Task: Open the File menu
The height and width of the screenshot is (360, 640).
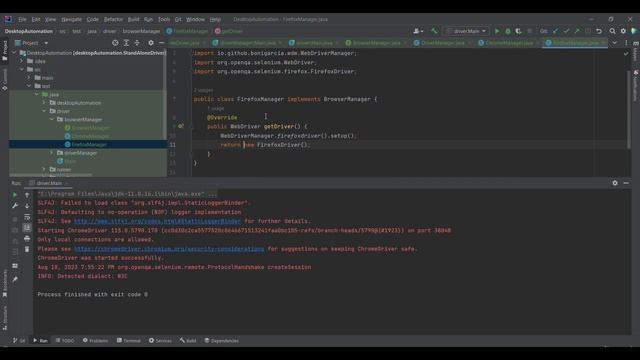Action: [22, 19]
